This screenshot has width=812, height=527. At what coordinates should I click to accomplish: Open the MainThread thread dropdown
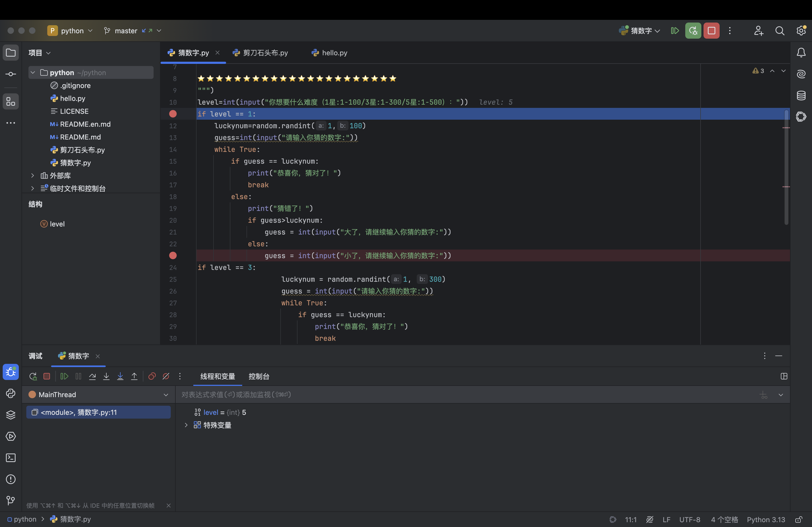[x=166, y=395]
